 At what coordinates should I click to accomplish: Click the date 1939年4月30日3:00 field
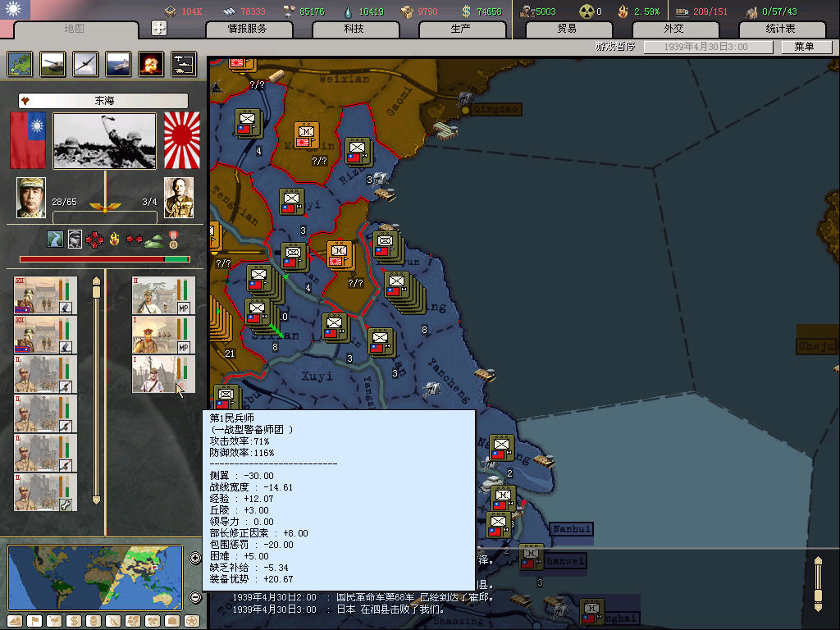point(706,47)
